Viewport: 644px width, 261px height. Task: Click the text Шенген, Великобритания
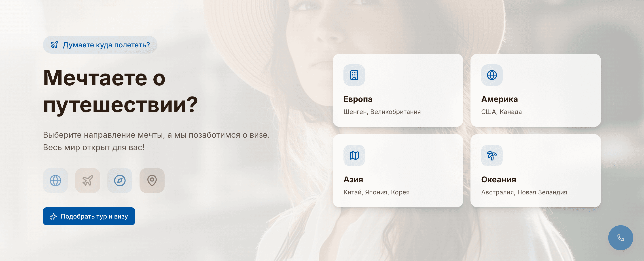point(382,112)
